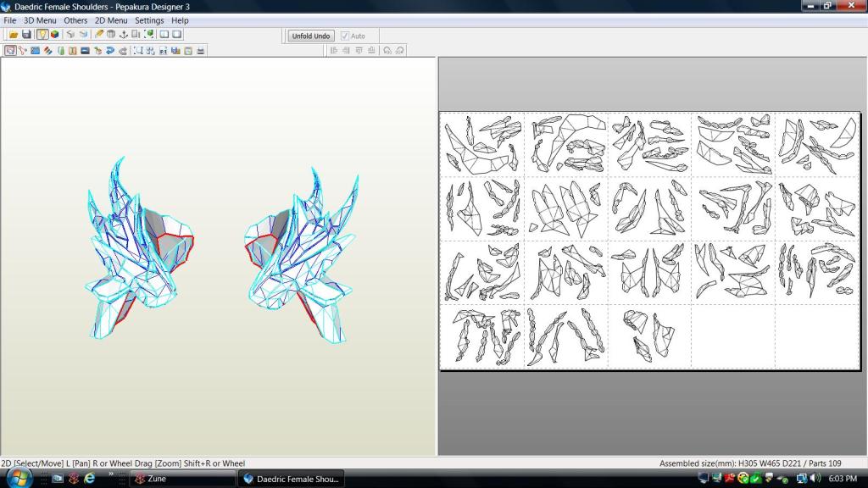The height and width of the screenshot is (488, 868).
Task: Click the right shoulder 3D model
Action: [x=301, y=256]
